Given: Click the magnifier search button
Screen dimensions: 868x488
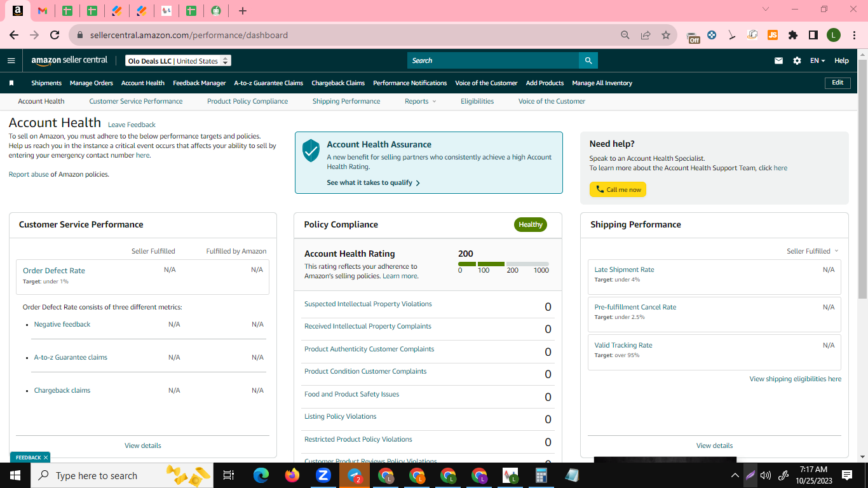Looking at the screenshot, I should click(x=588, y=60).
